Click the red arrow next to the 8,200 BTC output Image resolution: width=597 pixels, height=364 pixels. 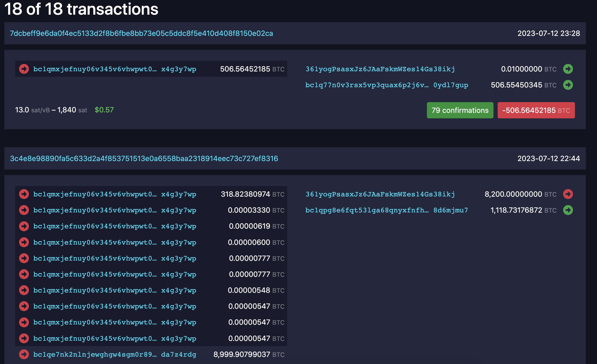click(568, 194)
